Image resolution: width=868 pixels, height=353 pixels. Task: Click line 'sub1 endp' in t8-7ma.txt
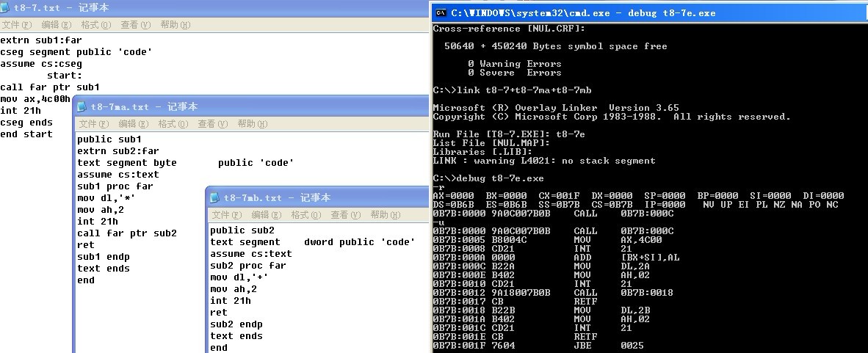(x=104, y=257)
